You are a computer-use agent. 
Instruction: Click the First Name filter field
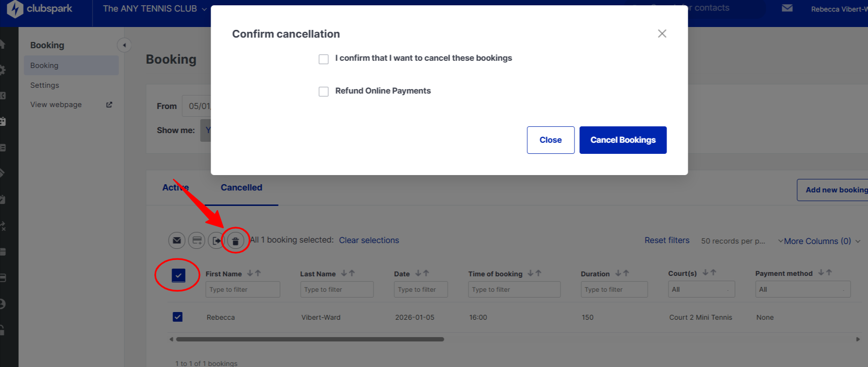point(242,289)
